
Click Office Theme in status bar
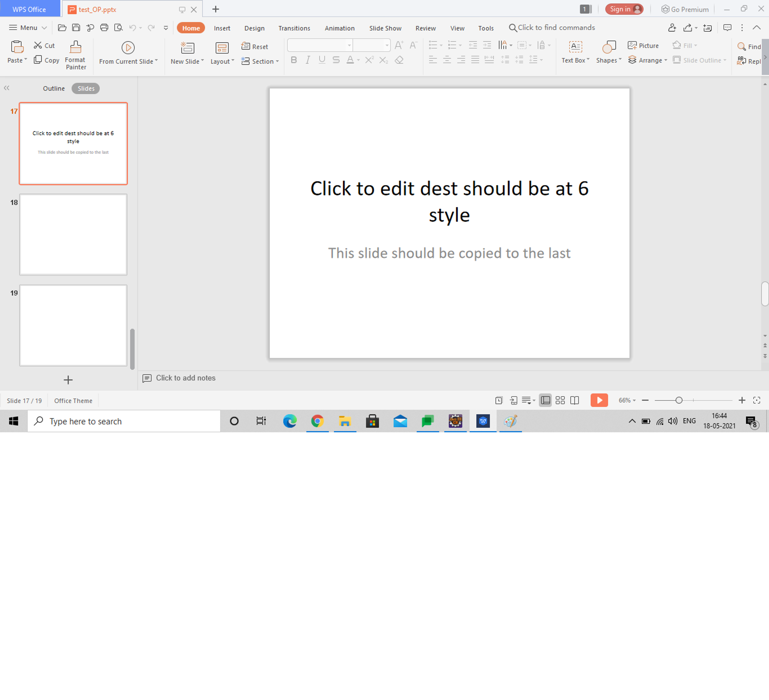click(x=73, y=400)
